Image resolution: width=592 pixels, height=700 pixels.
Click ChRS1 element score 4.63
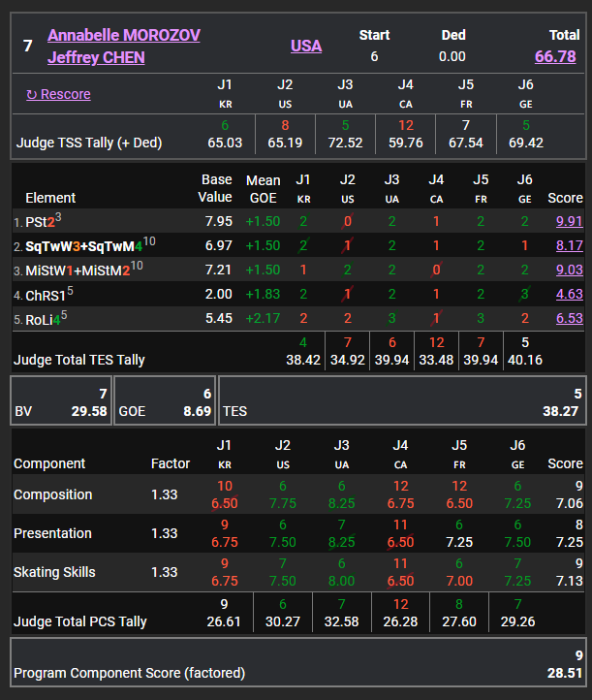(569, 295)
